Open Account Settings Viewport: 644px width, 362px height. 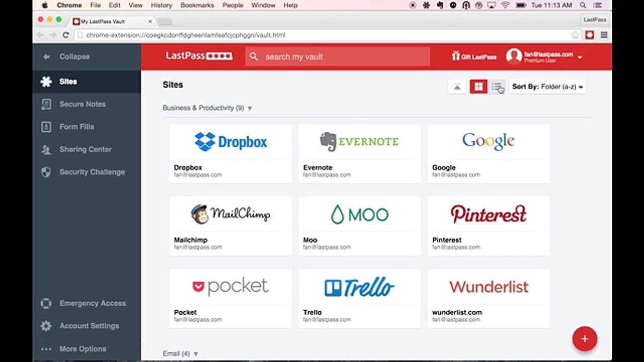click(87, 326)
